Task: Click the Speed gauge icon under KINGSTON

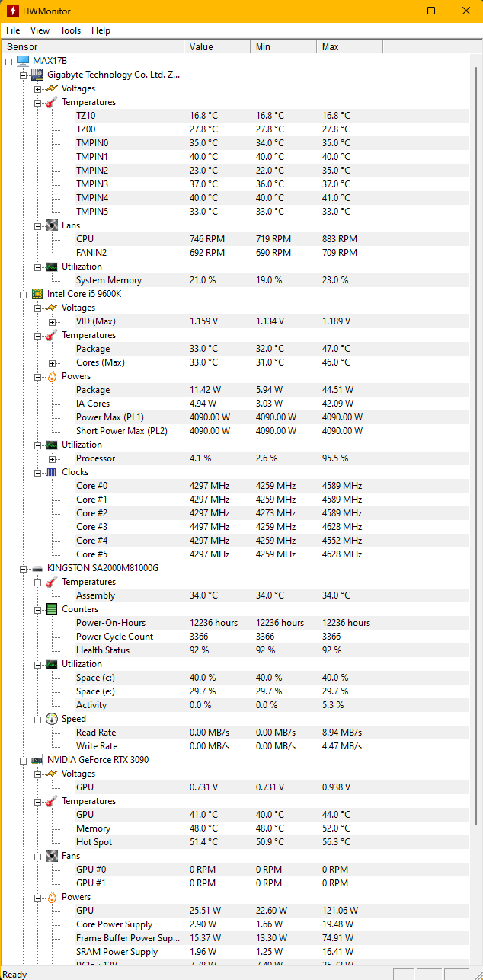Action: tap(51, 719)
